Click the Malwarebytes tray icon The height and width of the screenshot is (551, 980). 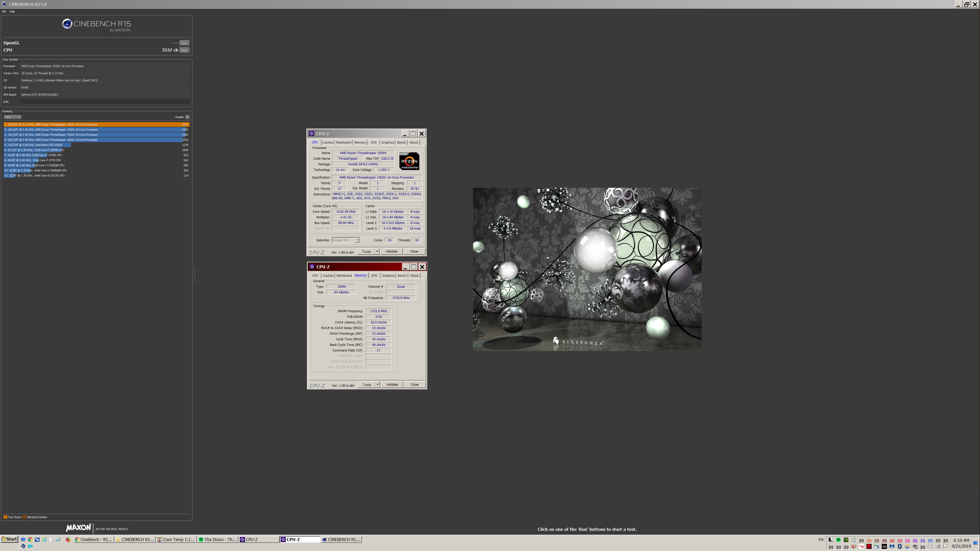(x=892, y=546)
